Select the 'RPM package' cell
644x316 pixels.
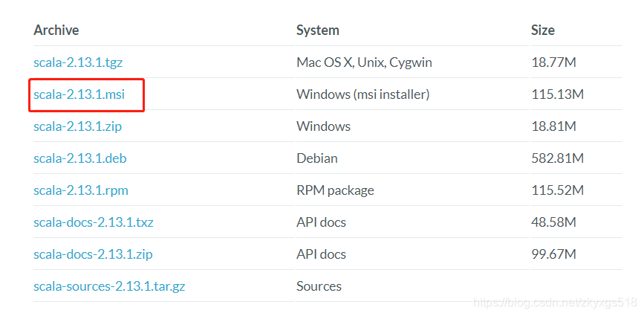(335, 190)
